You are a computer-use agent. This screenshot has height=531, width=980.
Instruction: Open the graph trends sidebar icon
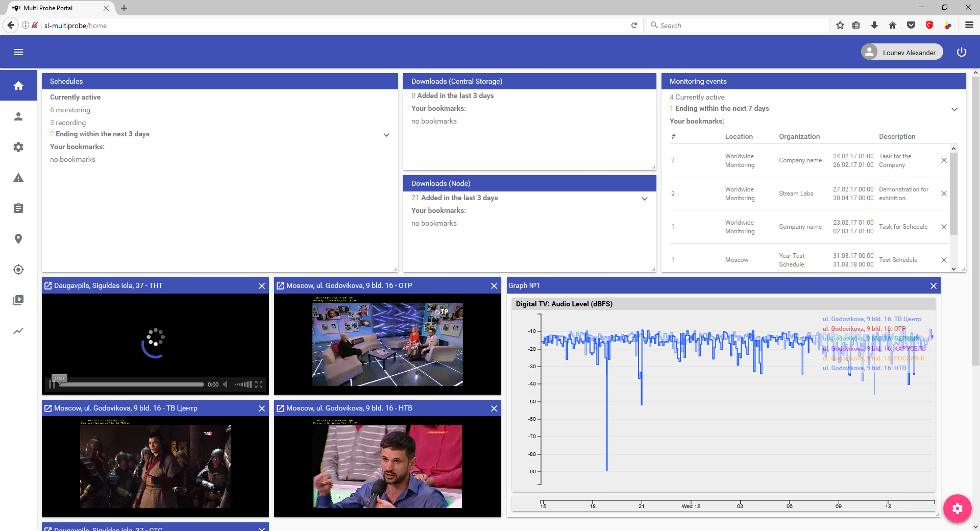pos(18,331)
